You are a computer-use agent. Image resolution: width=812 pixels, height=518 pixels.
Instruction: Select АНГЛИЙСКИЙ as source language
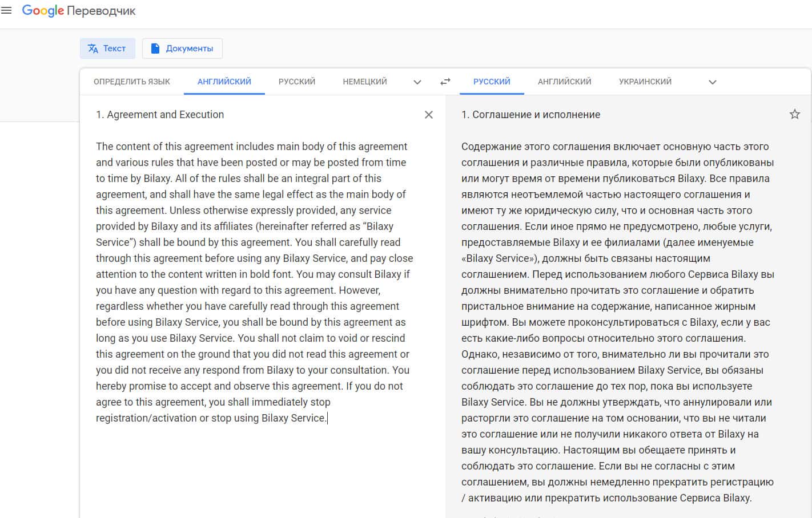pyautogui.click(x=224, y=82)
